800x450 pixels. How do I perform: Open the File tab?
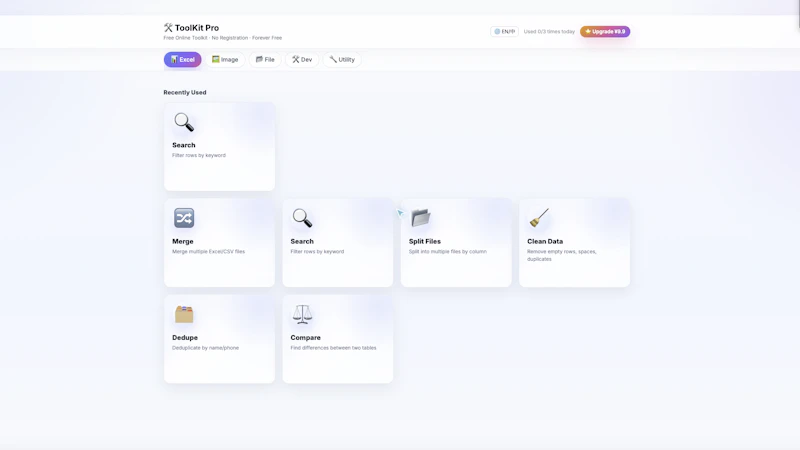click(265, 60)
